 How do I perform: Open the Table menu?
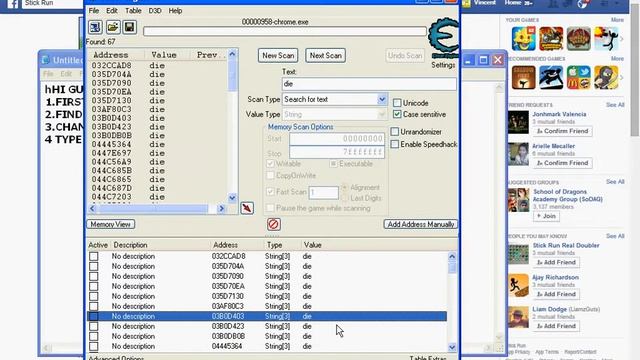(x=133, y=11)
